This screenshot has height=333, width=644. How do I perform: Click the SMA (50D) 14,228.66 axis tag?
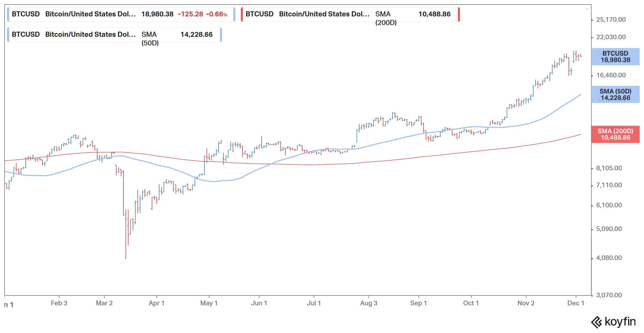pos(616,95)
